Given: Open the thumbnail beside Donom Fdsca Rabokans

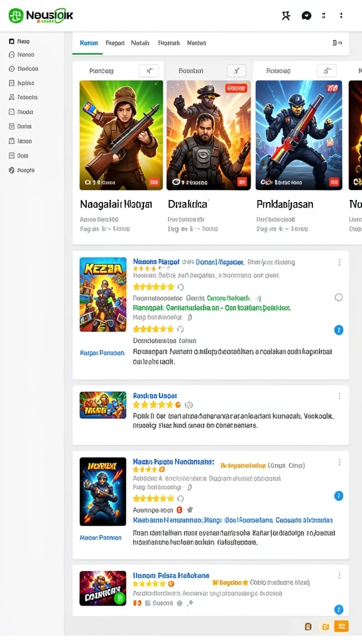Looking at the screenshot, I should [x=103, y=588].
